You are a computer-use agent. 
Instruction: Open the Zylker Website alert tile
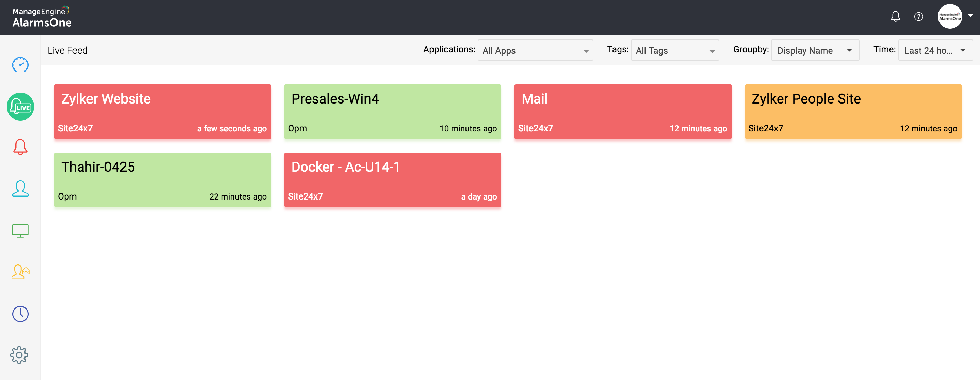pos(162,112)
